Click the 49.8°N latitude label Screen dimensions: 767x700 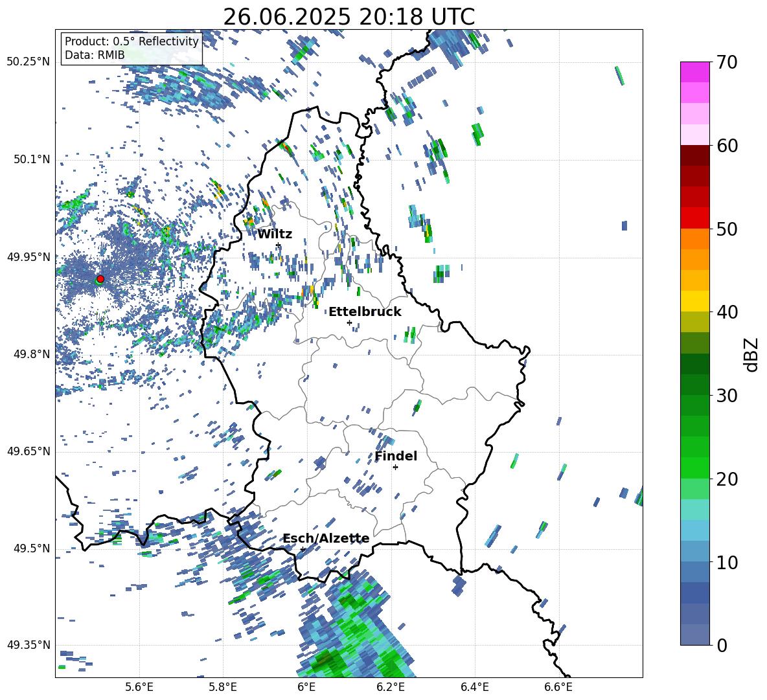point(32,354)
